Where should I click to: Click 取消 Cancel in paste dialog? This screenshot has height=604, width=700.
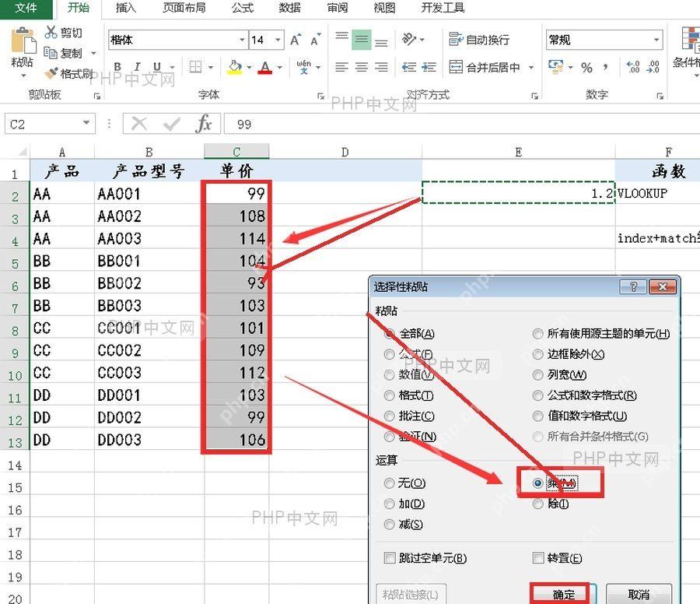[639, 594]
